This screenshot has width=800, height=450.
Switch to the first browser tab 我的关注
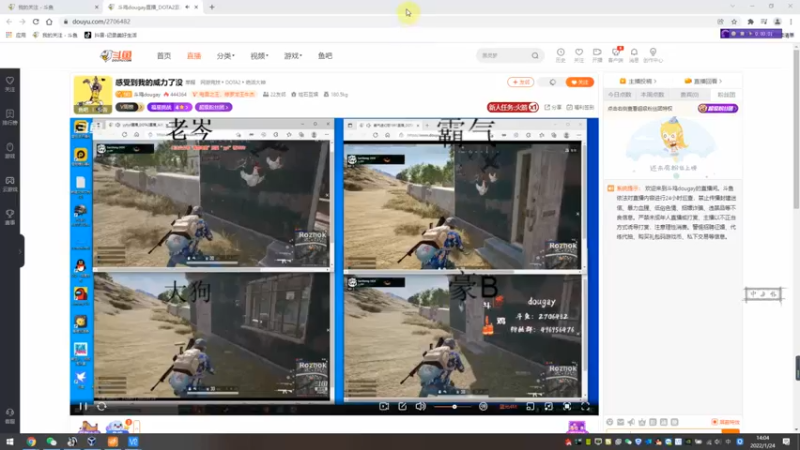pos(51,7)
